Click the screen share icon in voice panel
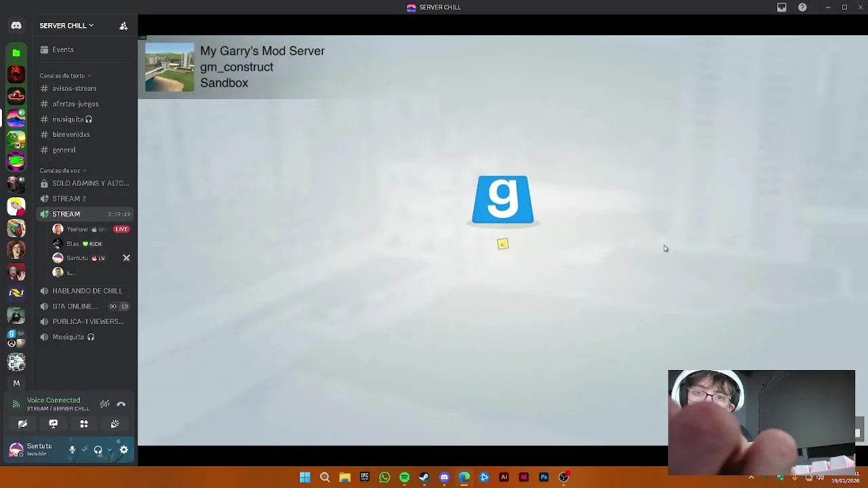868x488 pixels. pos(53,424)
